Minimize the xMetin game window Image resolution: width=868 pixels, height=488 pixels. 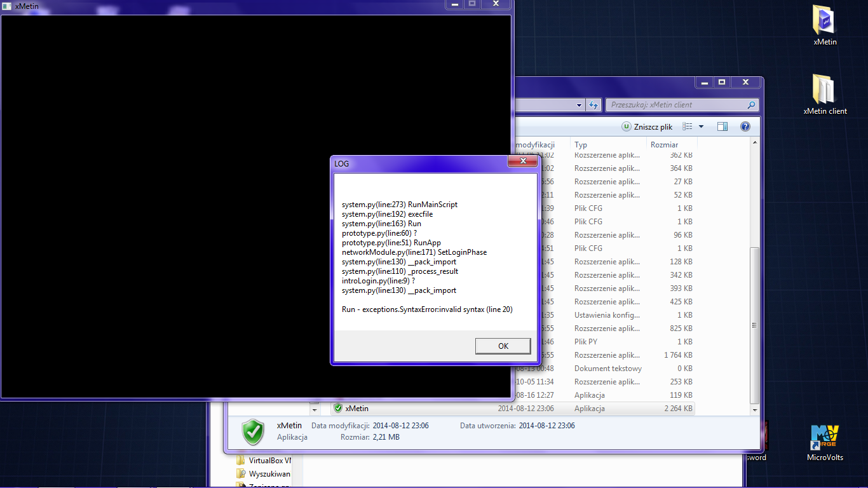[454, 4]
